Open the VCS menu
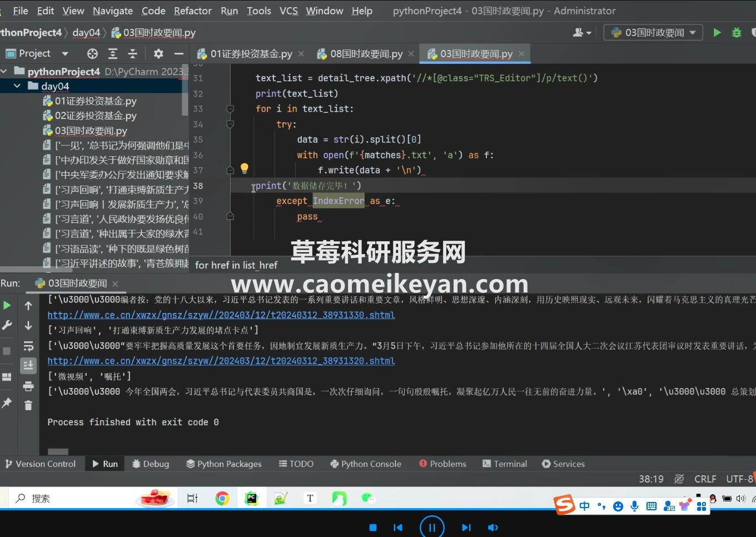The image size is (756, 537). pyautogui.click(x=289, y=11)
